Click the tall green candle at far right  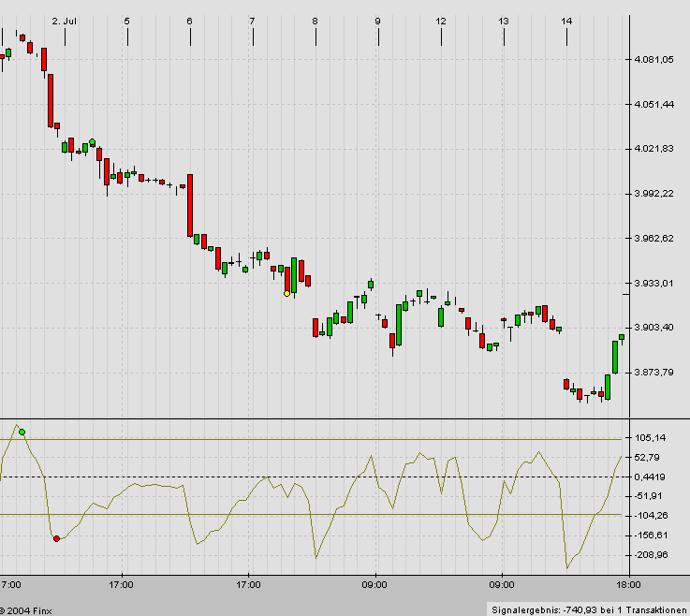615,357
